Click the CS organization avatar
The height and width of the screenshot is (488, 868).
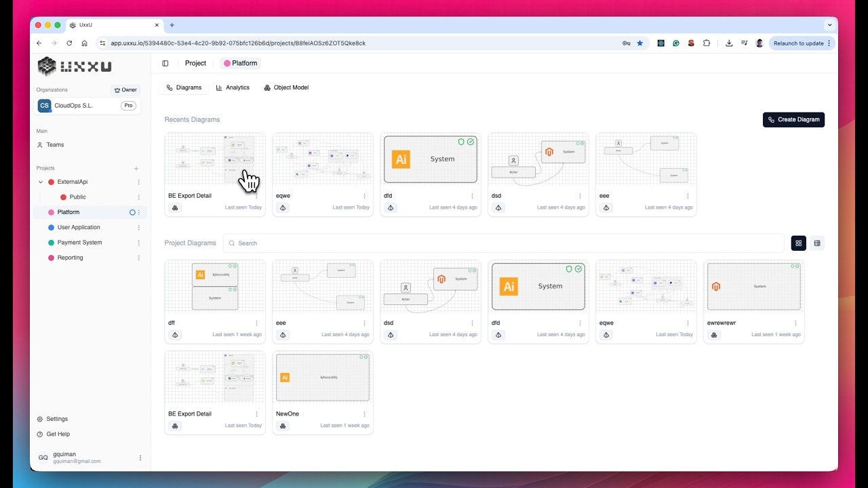click(x=44, y=106)
